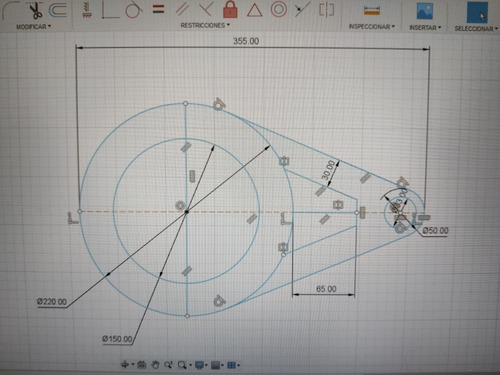Open the Measure tool icon
500x375 pixels.
click(x=372, y=10)
